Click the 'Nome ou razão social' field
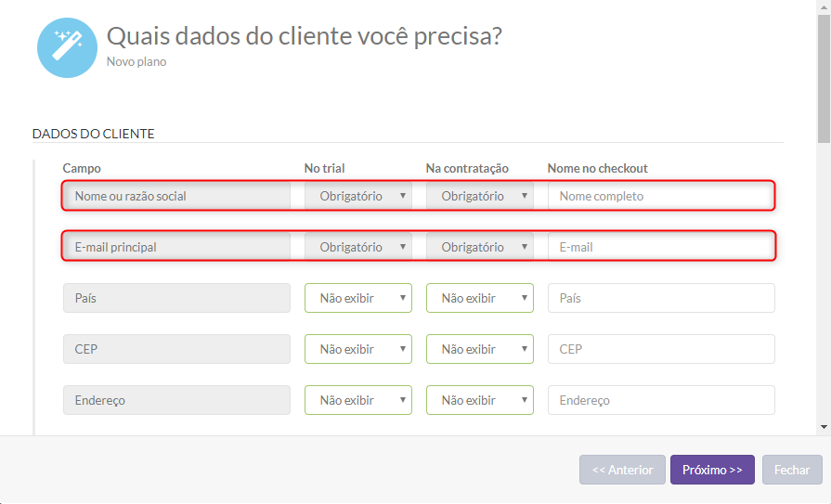This screenshot has height=504, width=831. pyautogui.click(x=176, y=196)
